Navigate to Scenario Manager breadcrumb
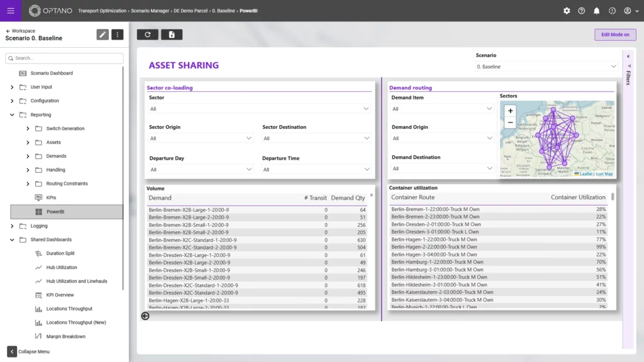The image size is (644, 362). (148, 11)
